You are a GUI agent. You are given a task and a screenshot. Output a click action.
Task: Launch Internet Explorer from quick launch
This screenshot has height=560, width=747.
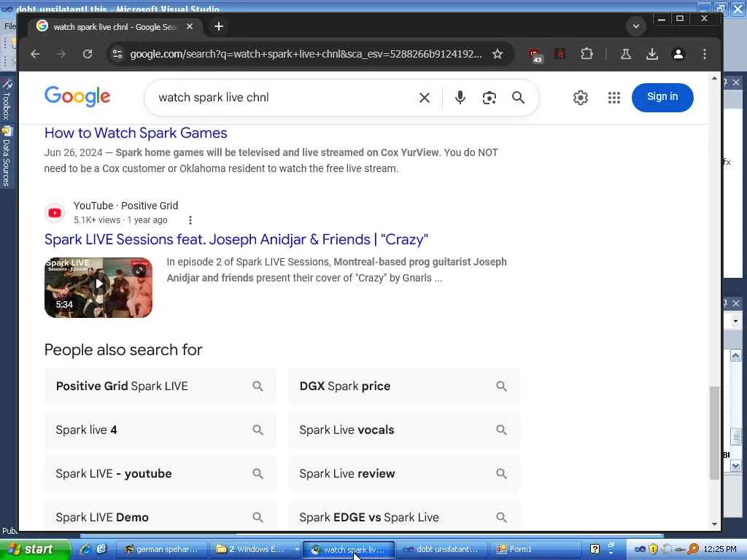click(86, 550)
